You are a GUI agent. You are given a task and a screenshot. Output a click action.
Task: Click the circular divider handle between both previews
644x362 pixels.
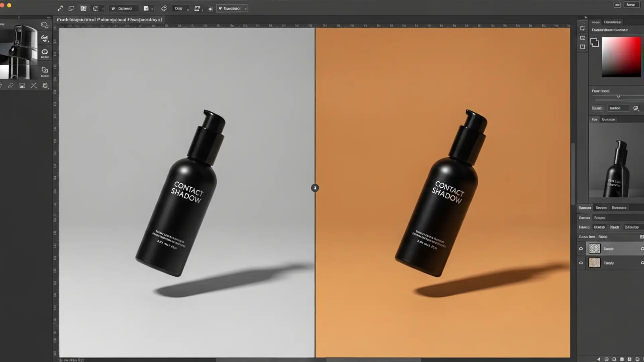point(315,188)
